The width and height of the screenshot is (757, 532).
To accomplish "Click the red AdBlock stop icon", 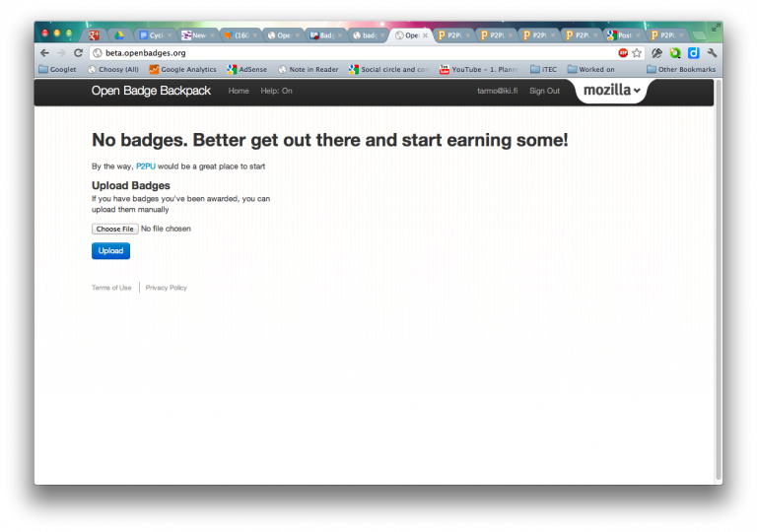I will pyautogui.click(x=623, y=53).
